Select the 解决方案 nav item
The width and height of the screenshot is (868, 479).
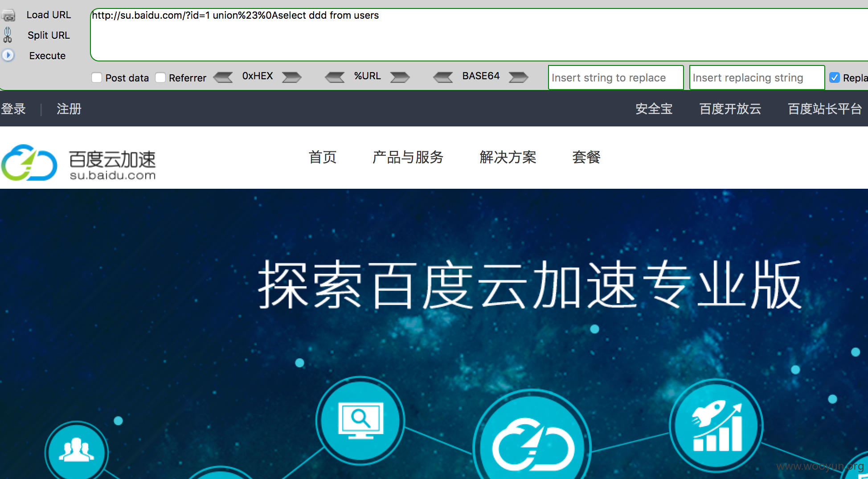click(x=508, y=157)
